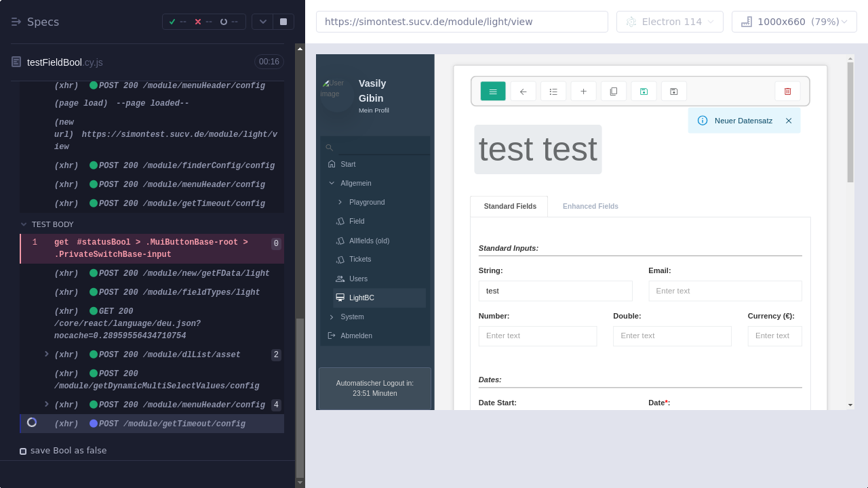
Task: Click the back arrow toolbar button
Action: [x=523, y=91]
